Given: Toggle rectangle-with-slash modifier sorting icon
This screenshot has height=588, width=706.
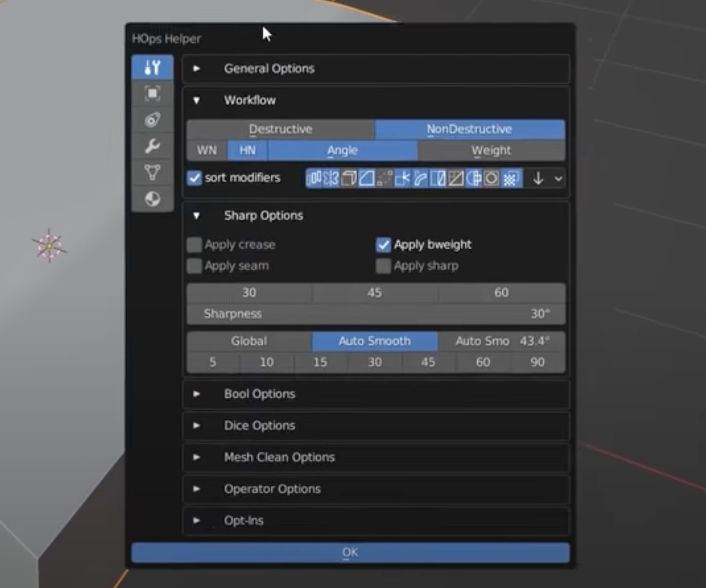Looking at the screenshot, I should (438, 178).
